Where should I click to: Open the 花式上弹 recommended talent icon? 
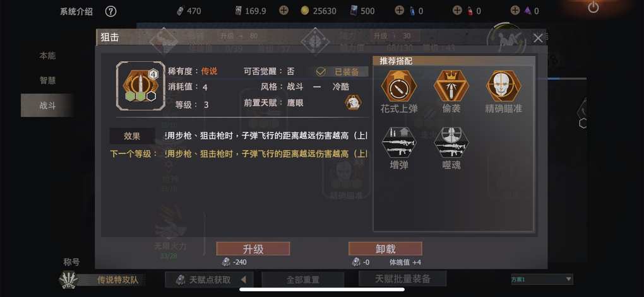[x=399, y=86]
